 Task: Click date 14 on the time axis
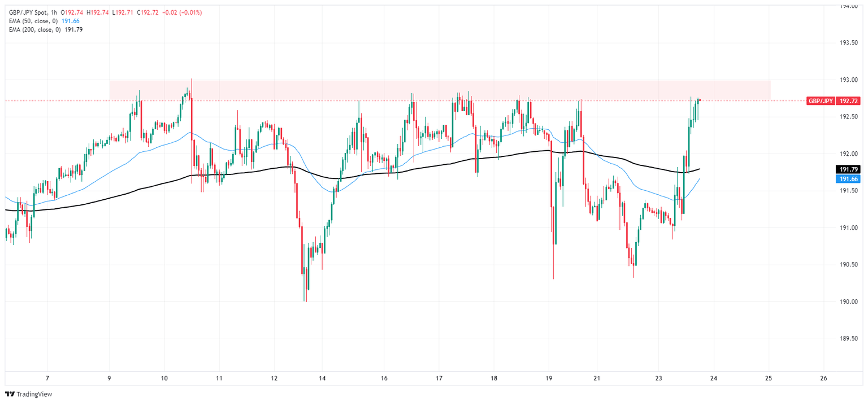(322, 378)
